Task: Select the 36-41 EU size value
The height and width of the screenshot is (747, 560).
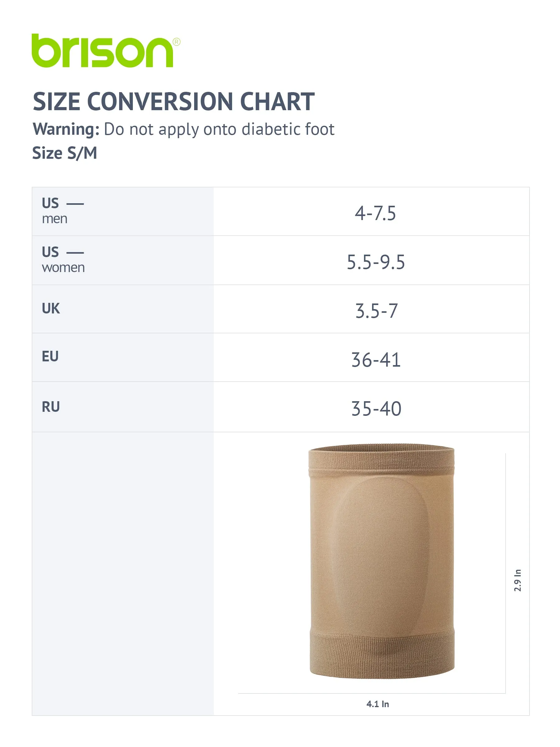Action: 376,360
